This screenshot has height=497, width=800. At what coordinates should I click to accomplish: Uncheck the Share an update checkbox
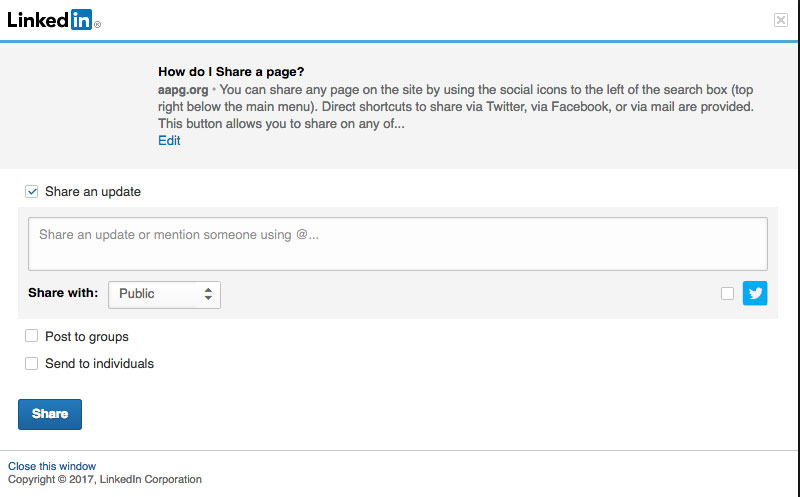32,191
